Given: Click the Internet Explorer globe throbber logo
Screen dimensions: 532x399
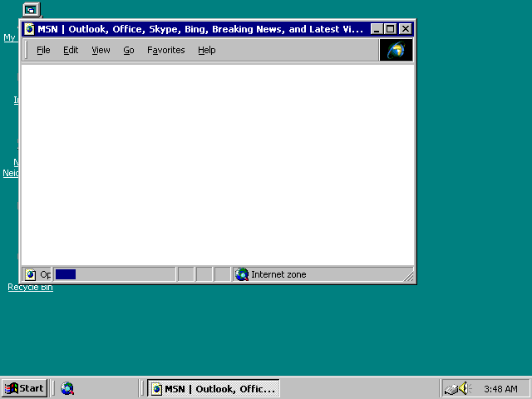Looking at the screenshot, I should (x=396, y=50).
